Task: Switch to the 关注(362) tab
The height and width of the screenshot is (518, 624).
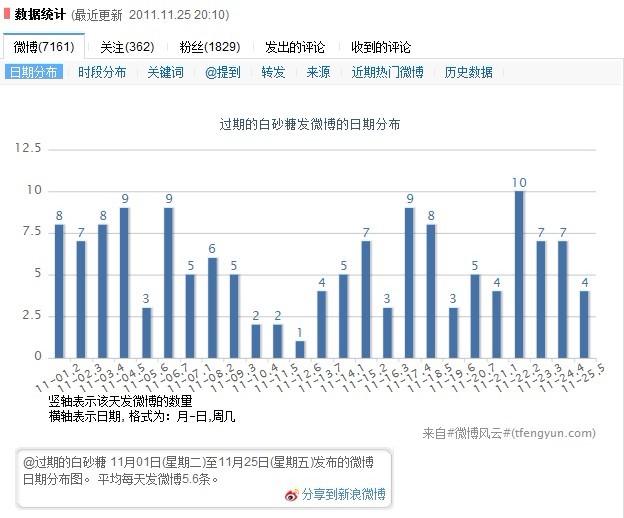Action: click(x=127, y=47)
